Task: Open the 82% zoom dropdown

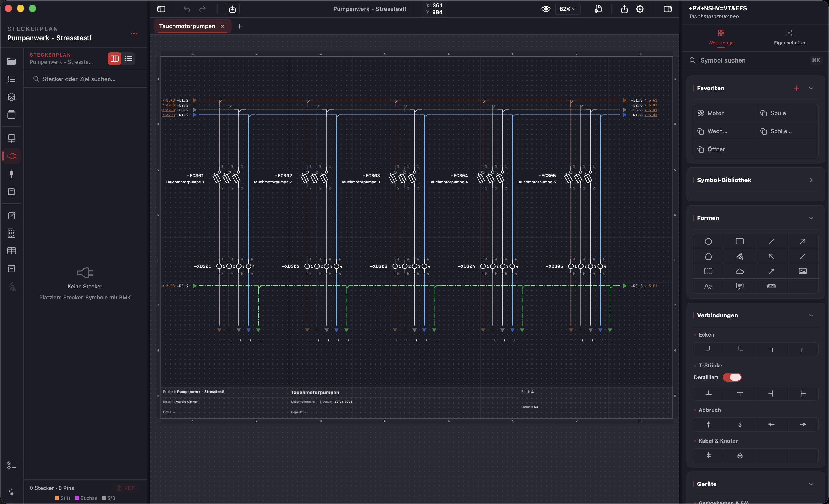Action: click(568, 9)
